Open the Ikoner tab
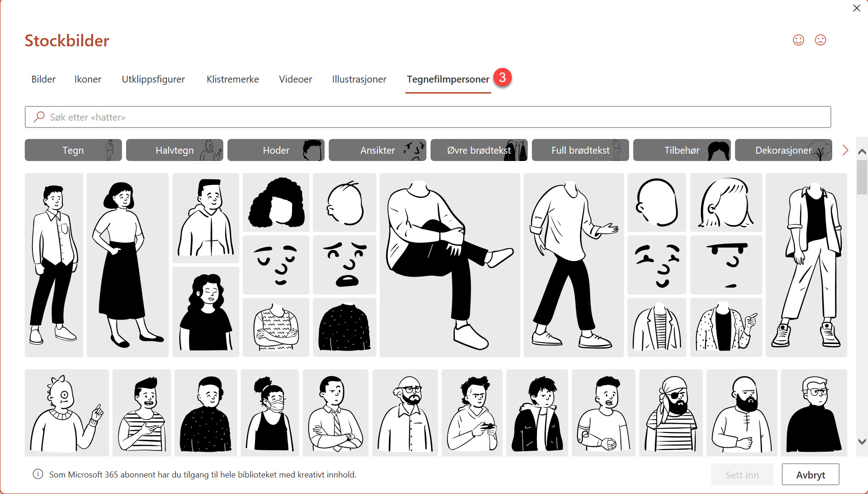Viewport: 868px width, 494px height. [x=88, y=79]
